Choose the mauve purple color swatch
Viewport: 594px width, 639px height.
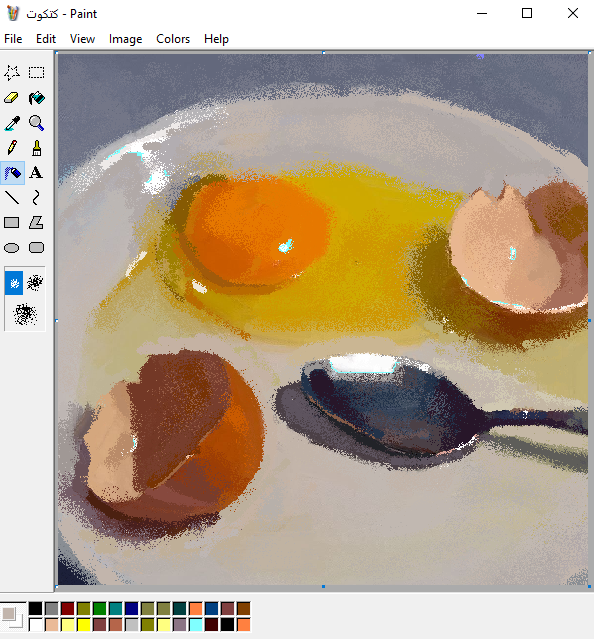coord(180,625)
